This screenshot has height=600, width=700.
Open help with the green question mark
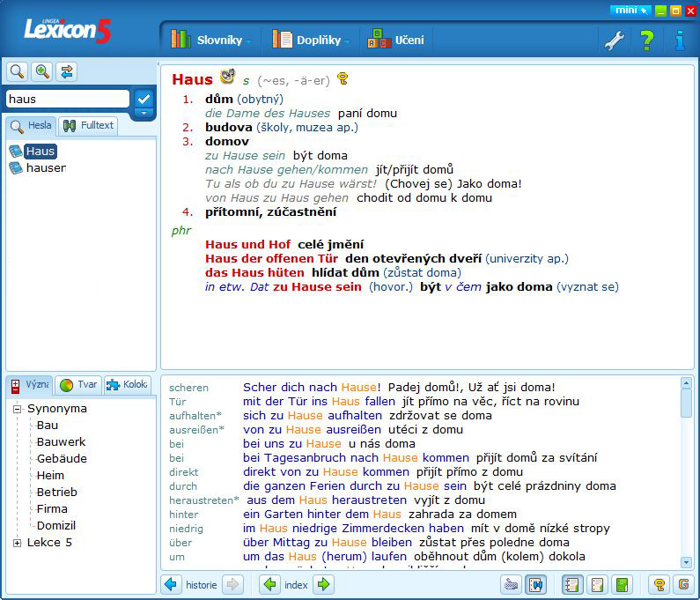coord(646,40)
